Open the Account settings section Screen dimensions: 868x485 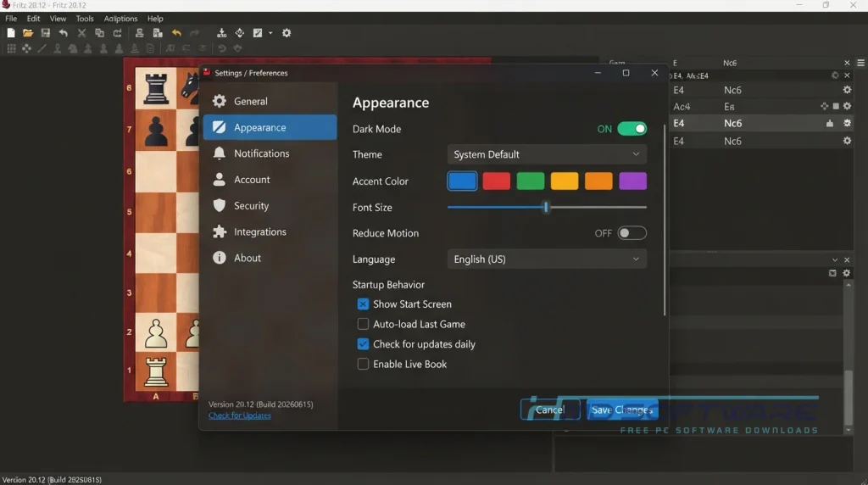[x=270, y=180]
